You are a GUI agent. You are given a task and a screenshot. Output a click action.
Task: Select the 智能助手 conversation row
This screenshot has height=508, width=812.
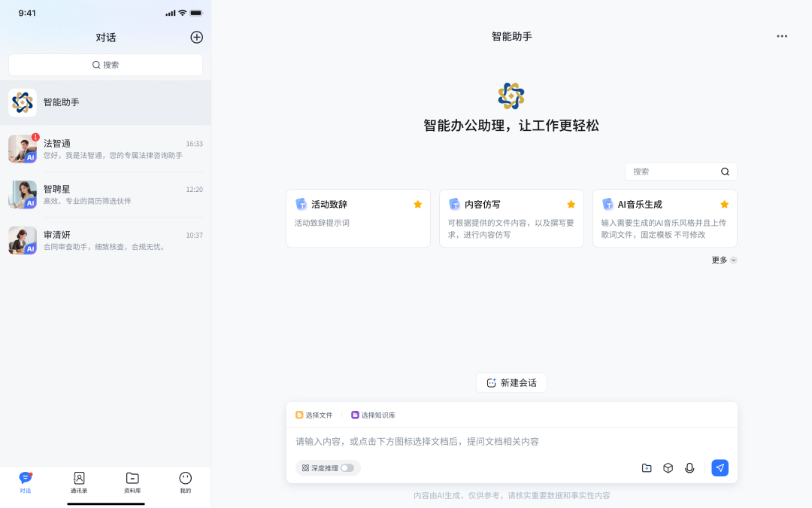click(106, 102)
